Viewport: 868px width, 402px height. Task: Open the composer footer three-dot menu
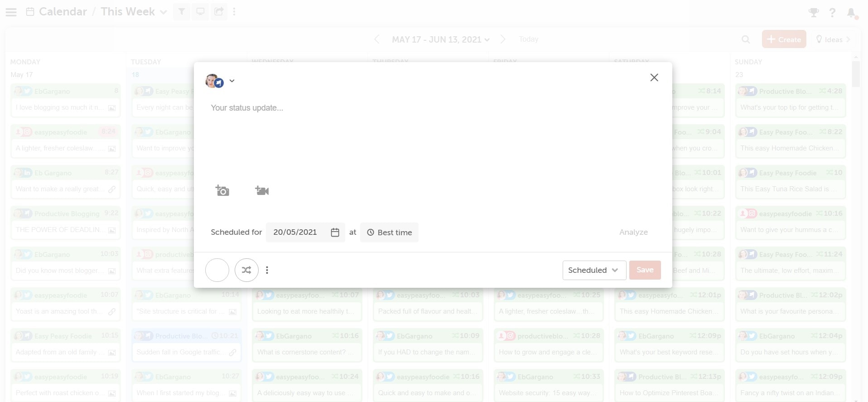pos(267,270)
